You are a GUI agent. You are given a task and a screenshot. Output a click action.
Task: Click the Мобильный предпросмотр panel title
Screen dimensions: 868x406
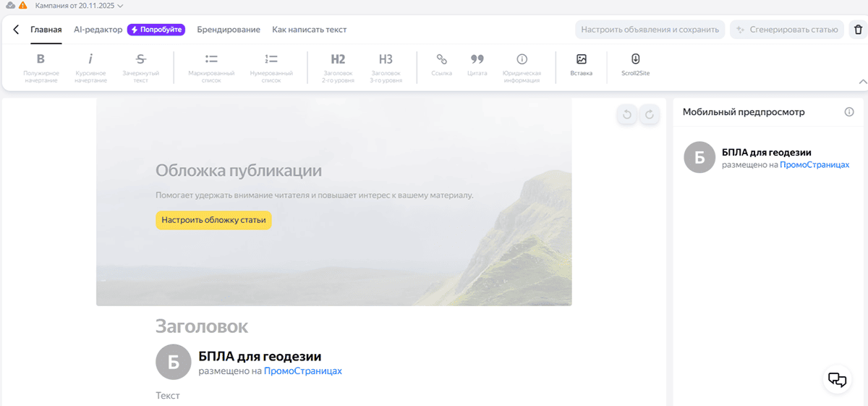tap(744, 112)
